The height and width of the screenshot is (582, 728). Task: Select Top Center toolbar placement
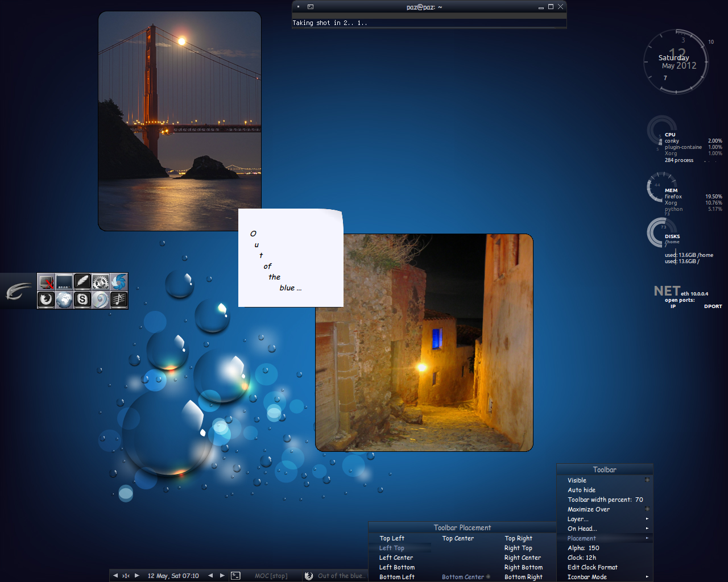tap(462, 538)
